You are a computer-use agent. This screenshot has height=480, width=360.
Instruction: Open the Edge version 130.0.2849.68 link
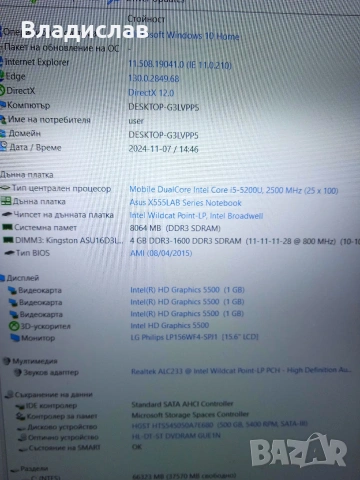pos(154,78)
